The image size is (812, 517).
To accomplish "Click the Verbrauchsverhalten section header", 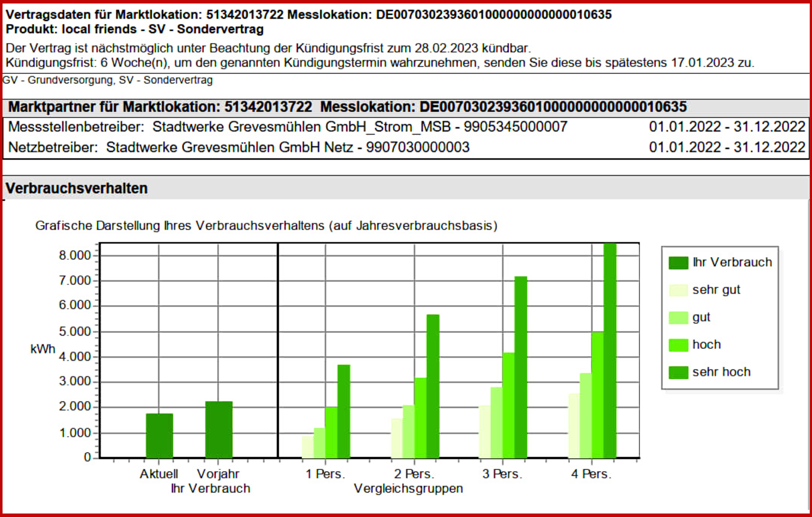I will [x=77, y=188].
